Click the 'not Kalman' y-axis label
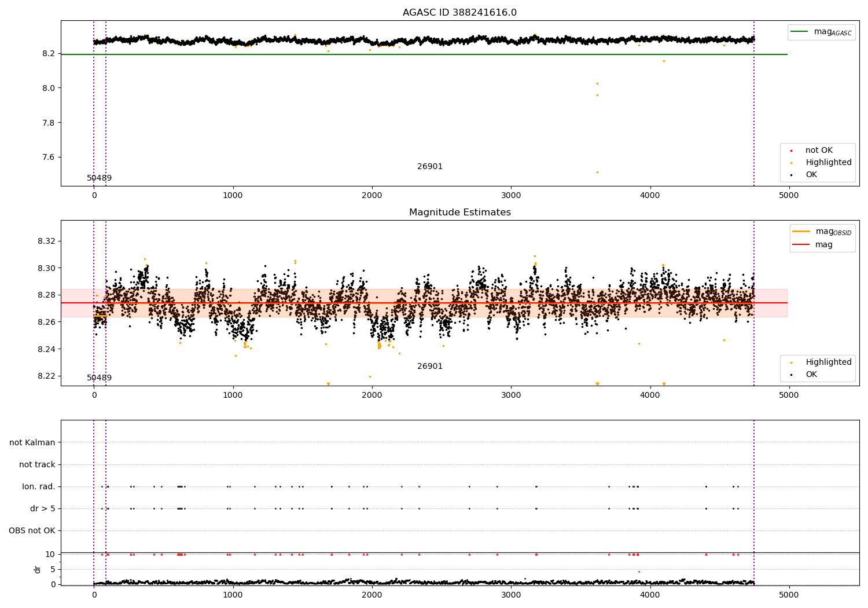Viewport: 868px width, 608px height. [32, 443]
